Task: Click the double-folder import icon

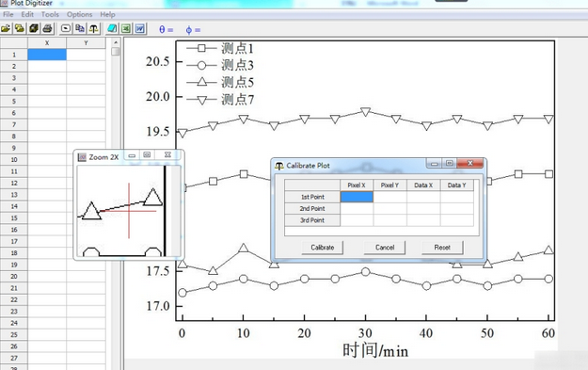Action: (x=20, y=28)
